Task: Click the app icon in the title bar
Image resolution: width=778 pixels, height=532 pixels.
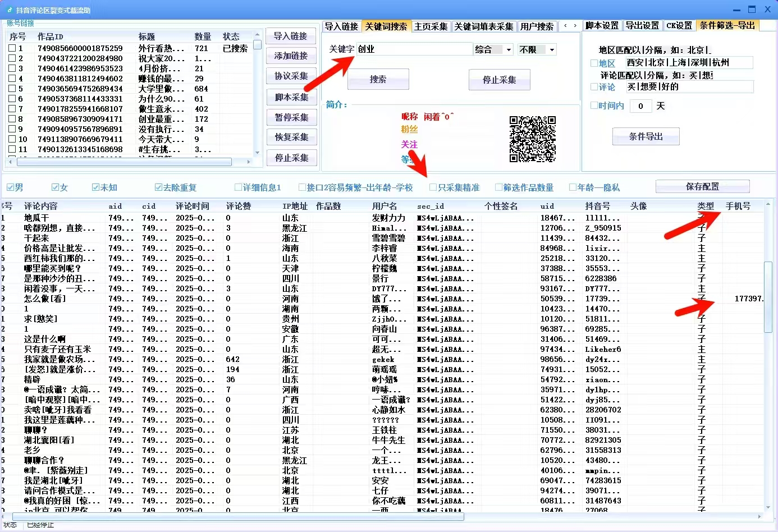Action: pos(10,10)
